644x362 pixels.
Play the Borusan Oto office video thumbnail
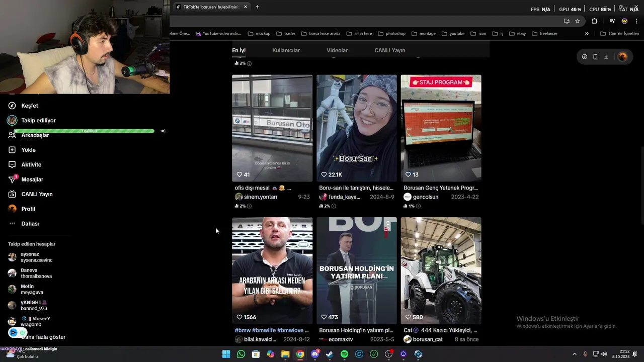[272, 128]
